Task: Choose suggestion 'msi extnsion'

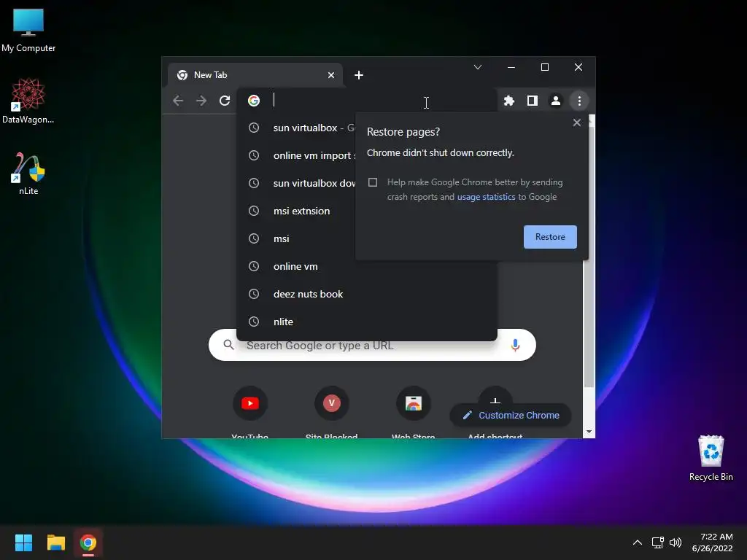Action: (367, 211)
